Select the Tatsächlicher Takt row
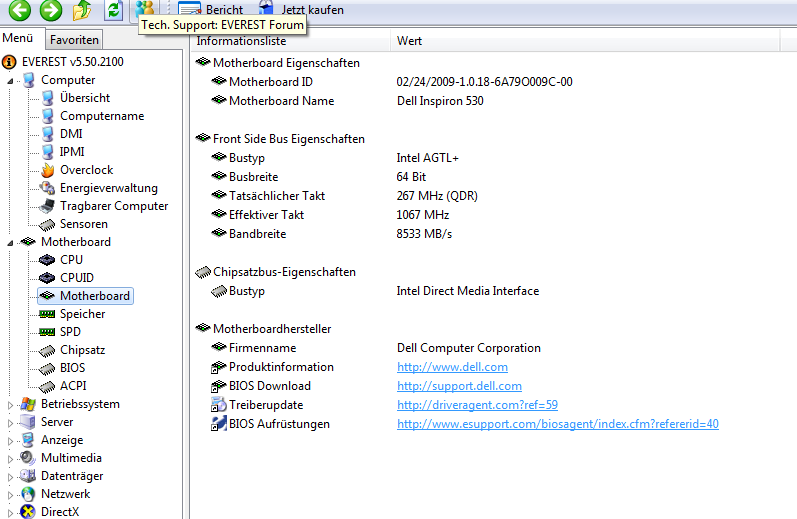This screenshot has width=797, height=519. pyautogui.click(x=344, y=196)
